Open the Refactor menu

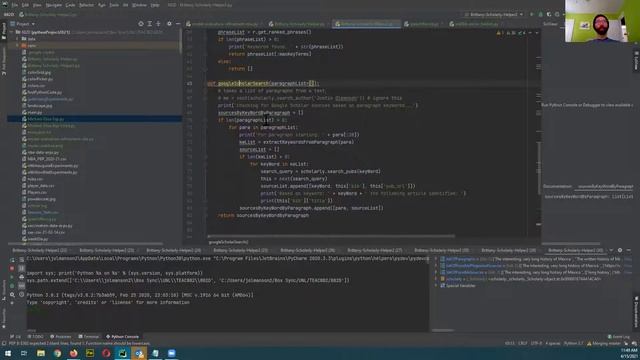86,5
